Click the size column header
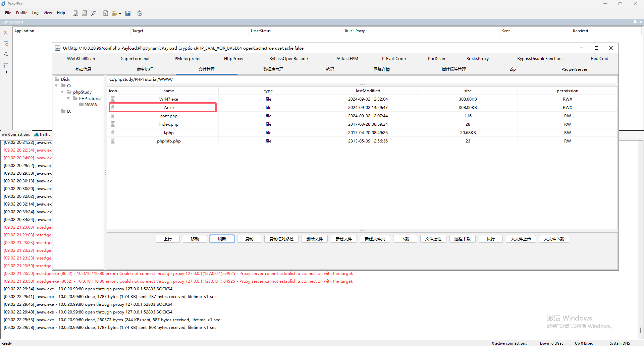Viewport: 644px width, 346px height. (468, 91)
